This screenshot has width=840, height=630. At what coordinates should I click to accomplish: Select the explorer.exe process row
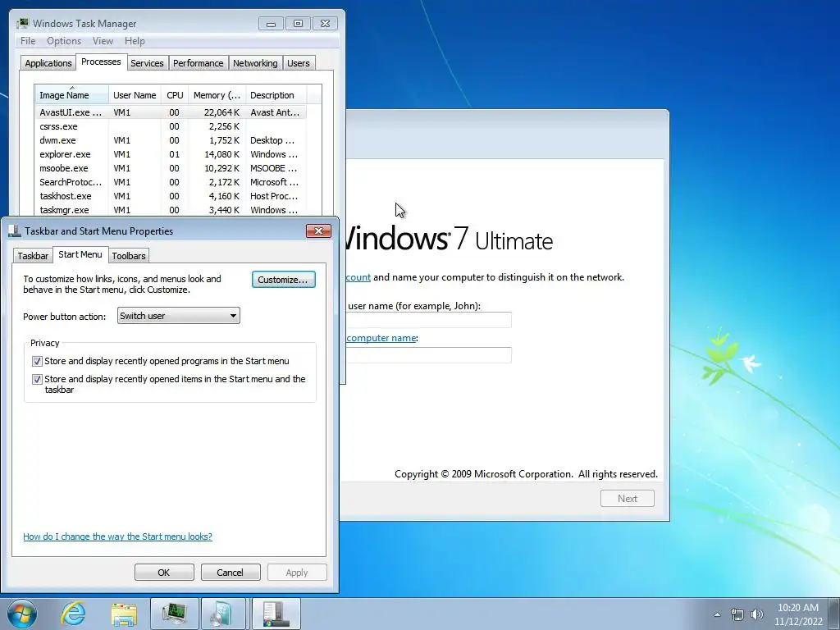171,154
